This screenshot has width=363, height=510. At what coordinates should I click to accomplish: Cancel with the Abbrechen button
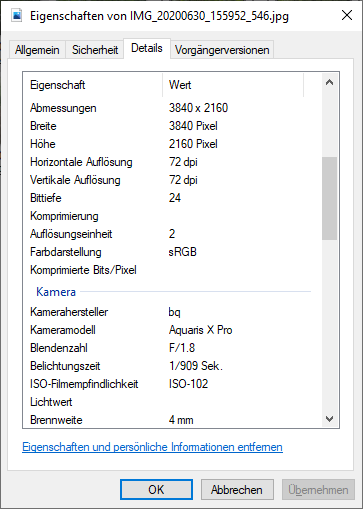point(237,490)
